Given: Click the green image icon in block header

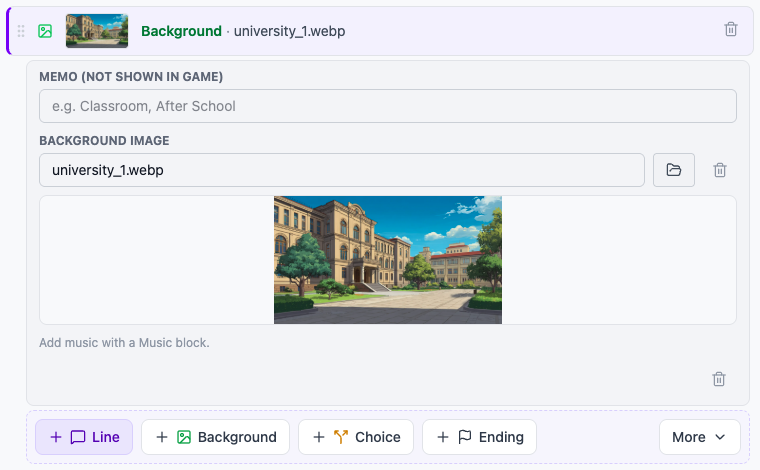Looking at the screenshot, I should (x=45, y=31).
